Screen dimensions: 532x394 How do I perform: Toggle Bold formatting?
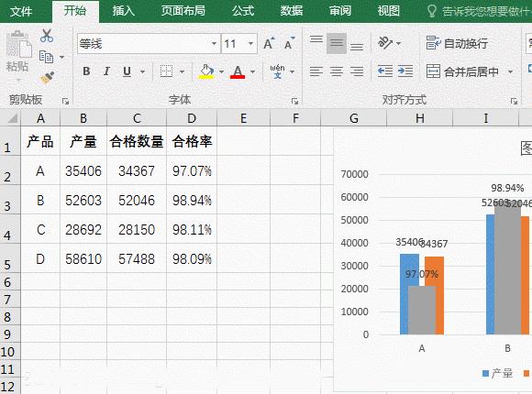pyautogui.click(x=86, y=71)
